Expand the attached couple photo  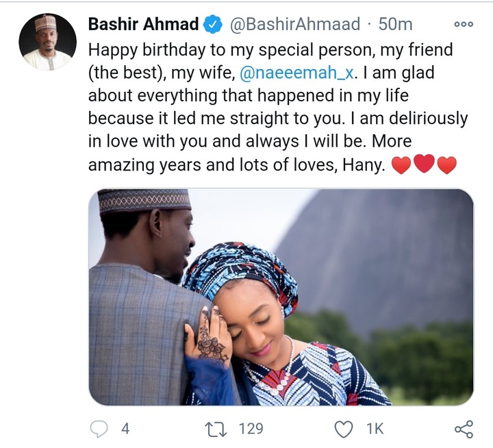pyautogui.click(x=281, y=297)
